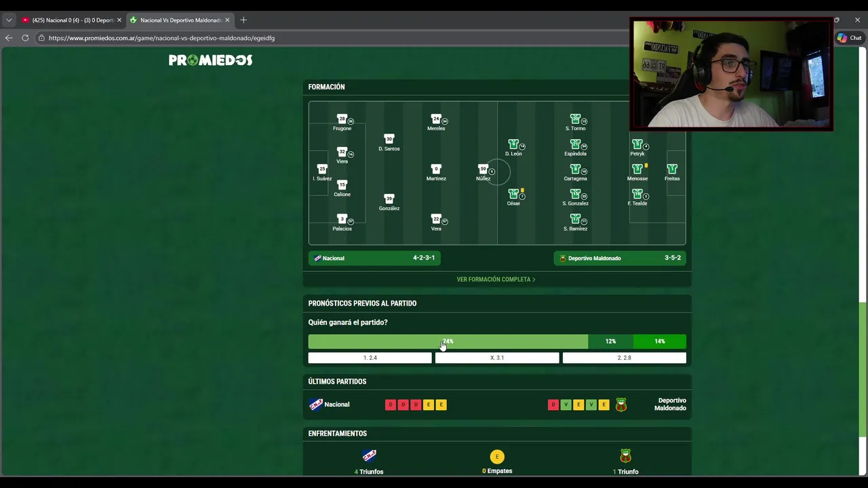Viewport: 868px width, 488px height.
Task: Click Nacional's first red D result
Action: point(390,405)
